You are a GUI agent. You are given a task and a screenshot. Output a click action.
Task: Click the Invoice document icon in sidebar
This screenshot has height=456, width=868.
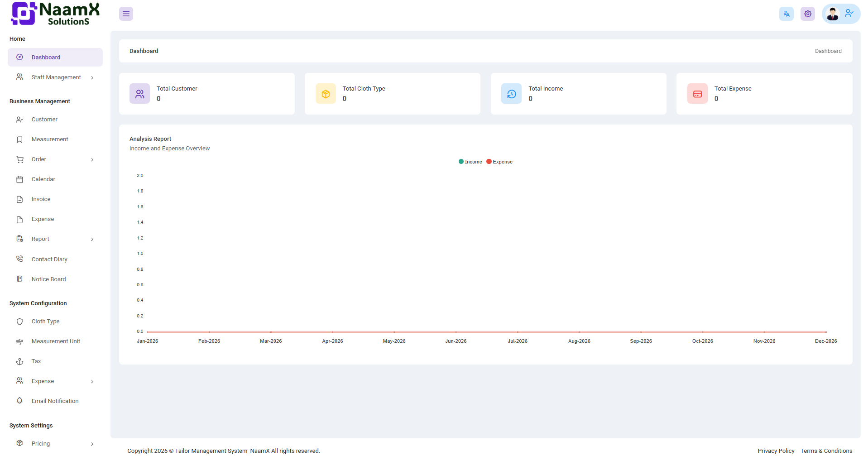click(x=19, y=200)
